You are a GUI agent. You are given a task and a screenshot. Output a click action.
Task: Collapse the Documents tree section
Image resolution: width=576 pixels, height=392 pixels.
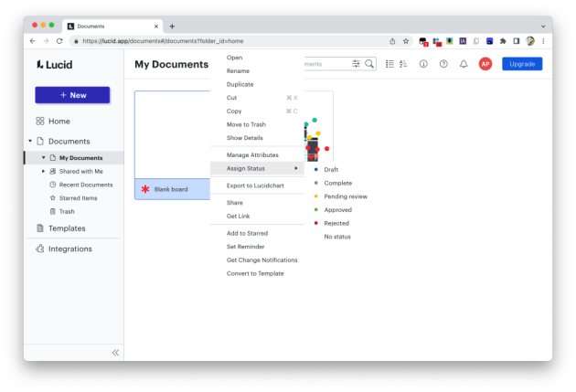30,141
